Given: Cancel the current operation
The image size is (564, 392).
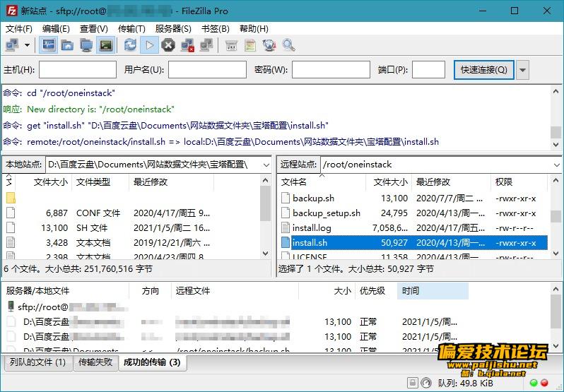Looking at the screenshot, I should point(168,45).
